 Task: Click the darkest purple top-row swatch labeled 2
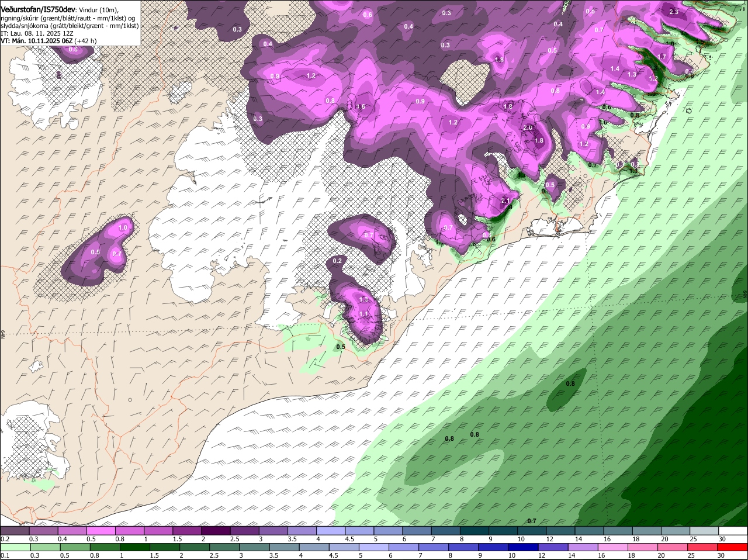tap(216, 531)
